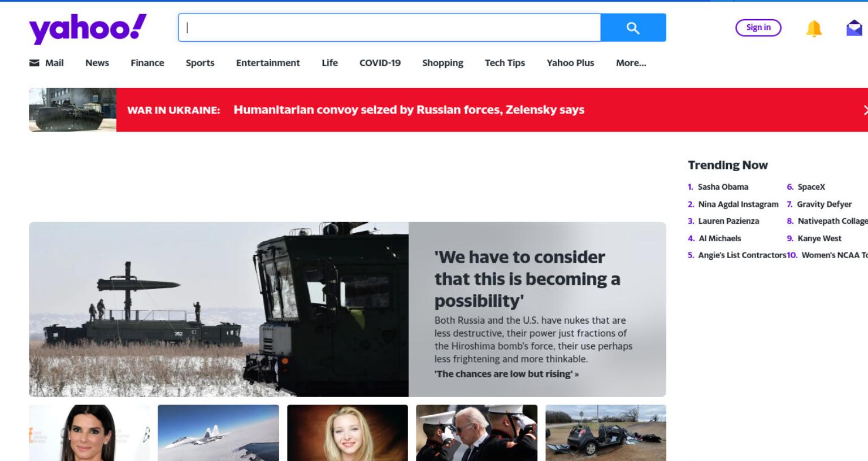The height and width of the screenshot is (461, 868).
Task: Open Yahoo Plus section
Action: tap(570, 63)
